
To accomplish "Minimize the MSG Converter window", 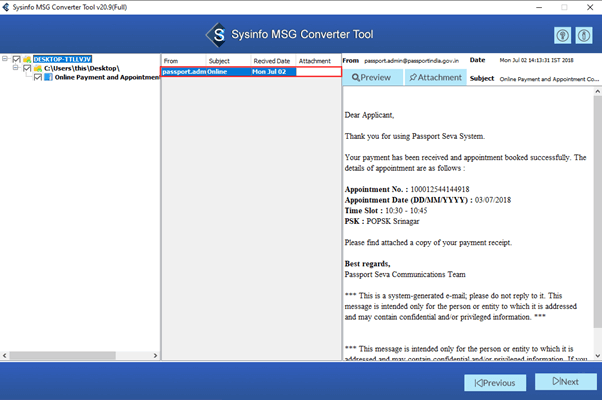I will click(x=539, y=7).
